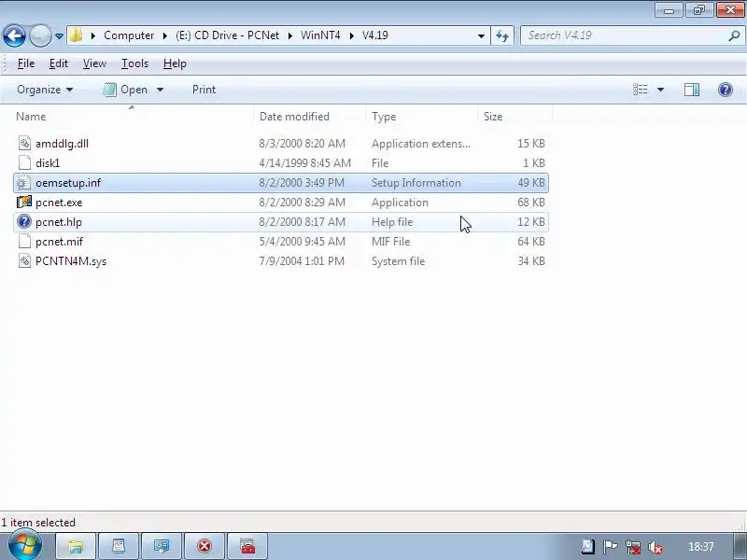Click the disk1 file icon
Viewport: 747px width, 560px height.
click(x=24, y=162)
